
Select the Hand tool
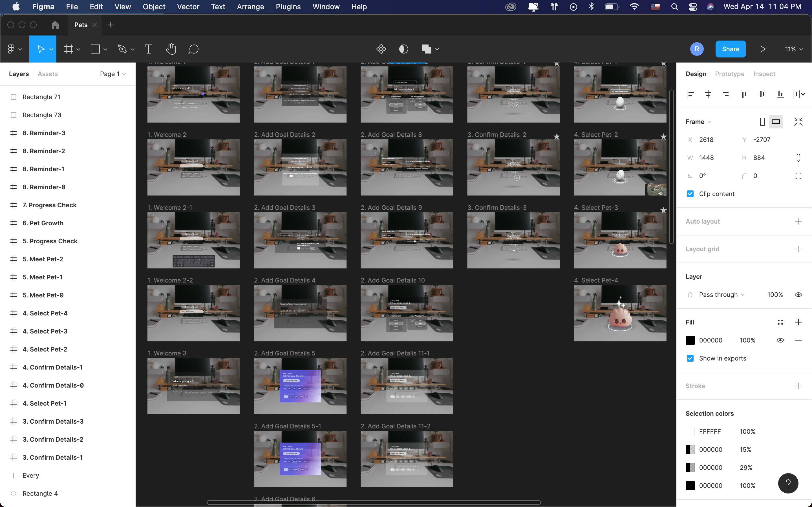(x=171, y=49)
